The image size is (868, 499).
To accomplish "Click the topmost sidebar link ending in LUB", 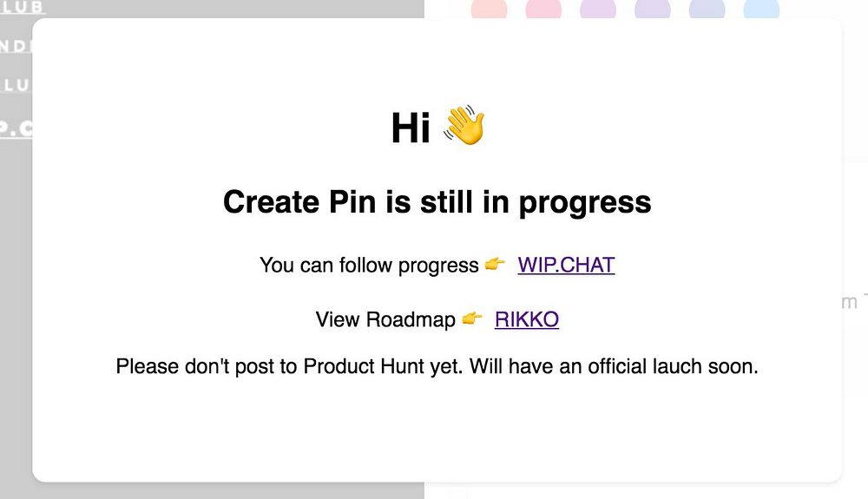I will 21,7.
